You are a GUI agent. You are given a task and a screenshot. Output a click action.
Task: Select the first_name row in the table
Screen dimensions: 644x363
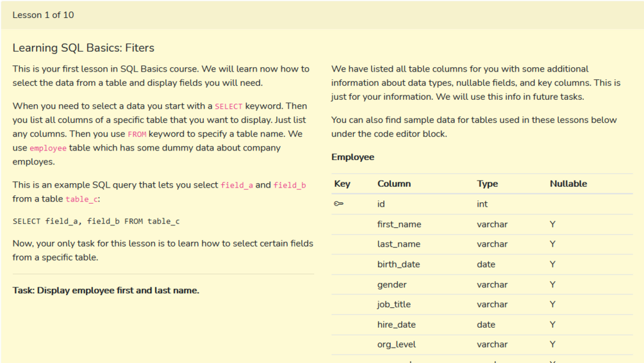(399, 225)
